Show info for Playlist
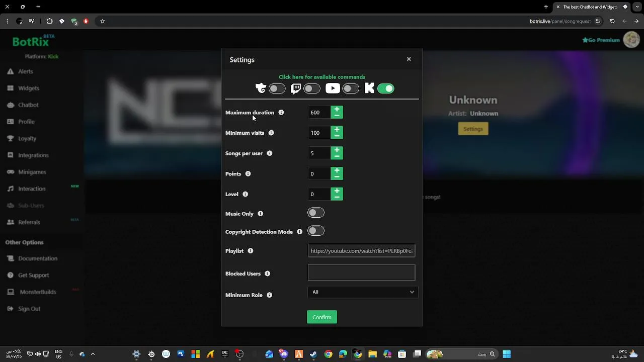The image size is (644, 362). 251,251
